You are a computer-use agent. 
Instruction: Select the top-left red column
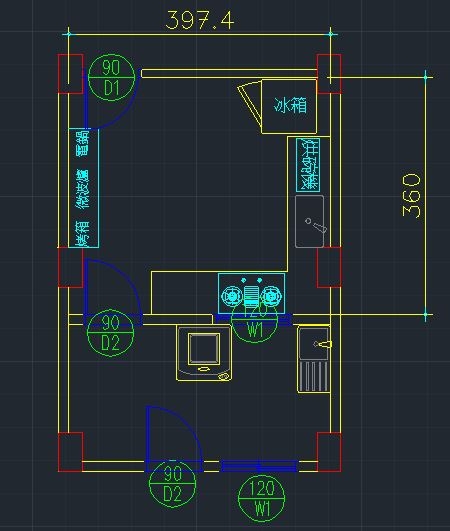[70, 73]
